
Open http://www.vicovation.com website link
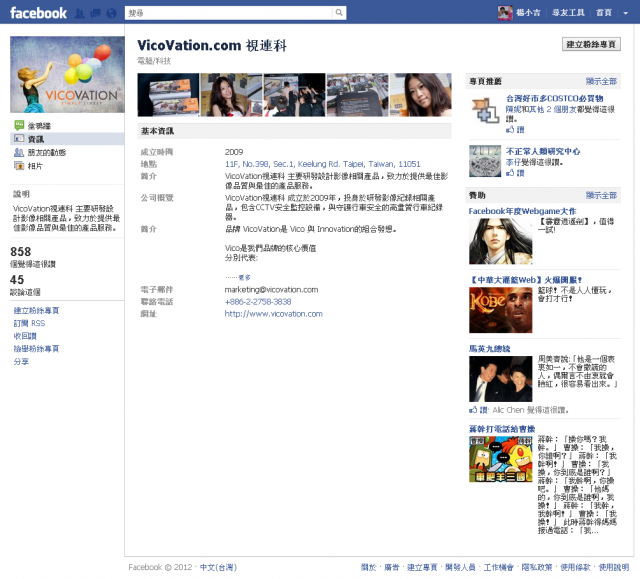click(x=273, y=314)
